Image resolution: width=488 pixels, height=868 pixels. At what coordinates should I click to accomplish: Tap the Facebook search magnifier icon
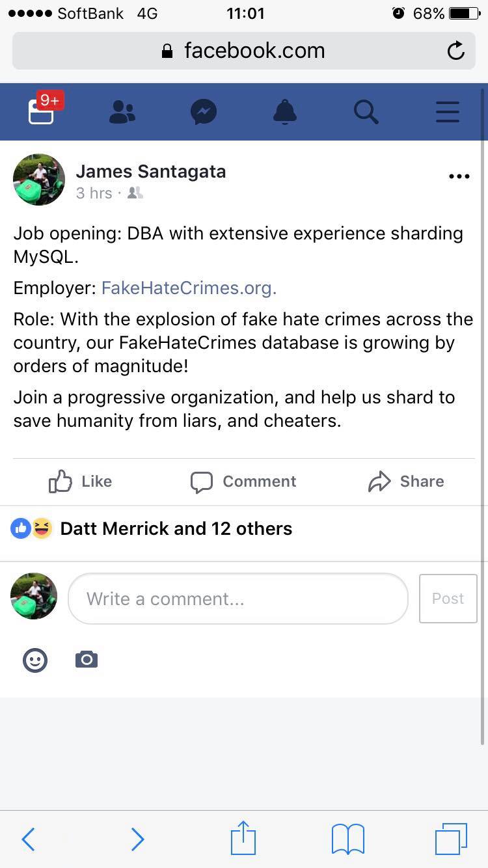click(x=366, y=112)
